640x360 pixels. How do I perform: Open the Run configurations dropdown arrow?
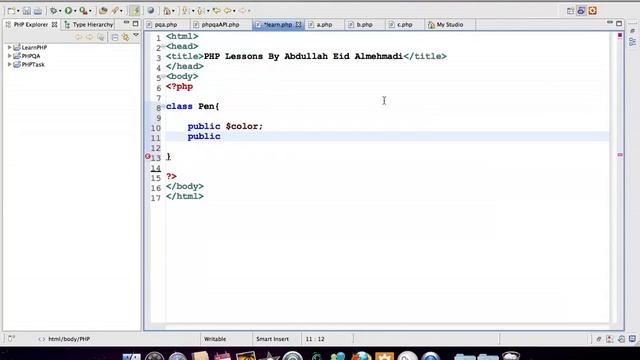point(75,11)
